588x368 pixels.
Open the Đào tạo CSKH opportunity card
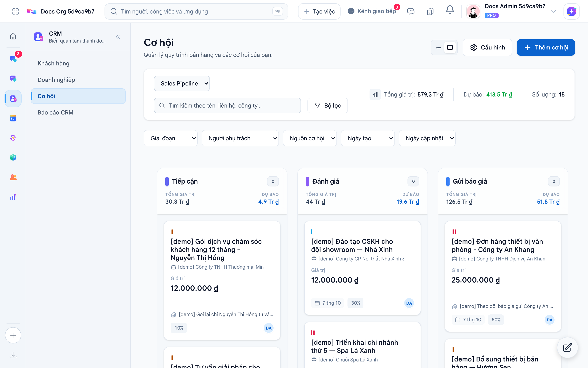click(x=362, y=268)
